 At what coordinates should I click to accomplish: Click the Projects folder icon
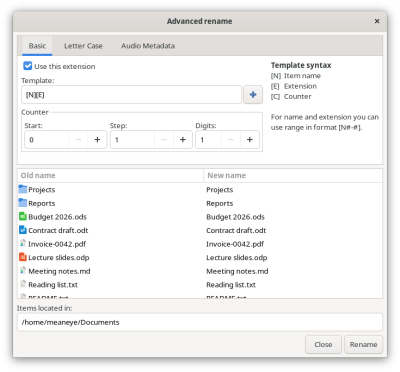coord(23,189)
